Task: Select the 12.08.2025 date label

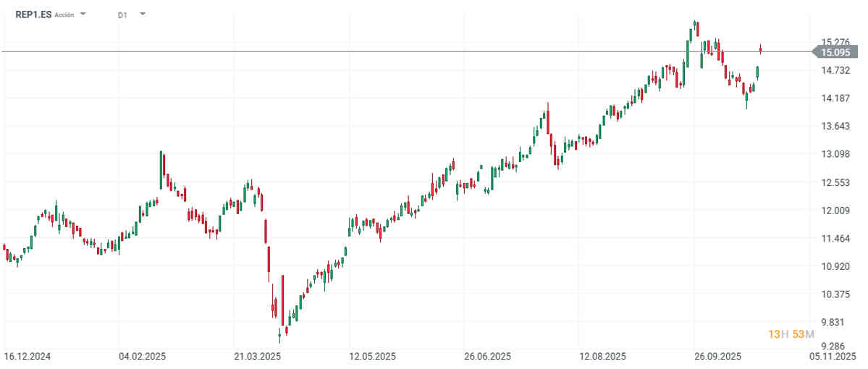Action: tap(604, 356)
